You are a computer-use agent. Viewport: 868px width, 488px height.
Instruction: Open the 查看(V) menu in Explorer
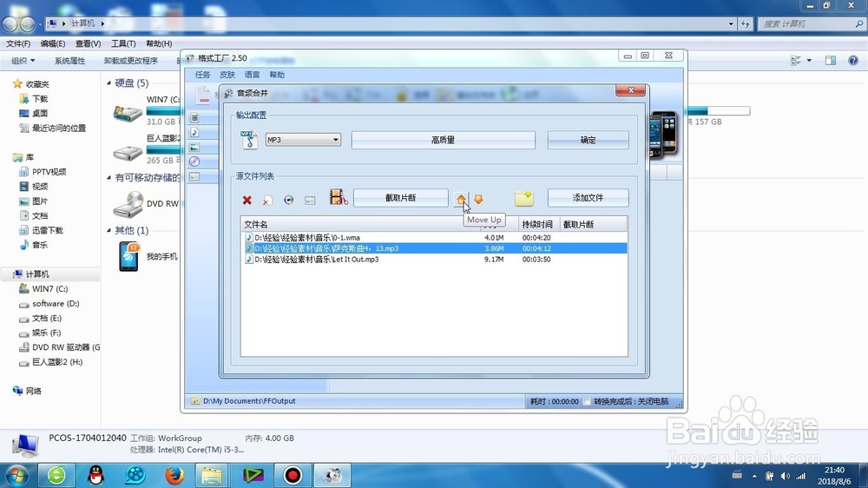pos(88,43)
